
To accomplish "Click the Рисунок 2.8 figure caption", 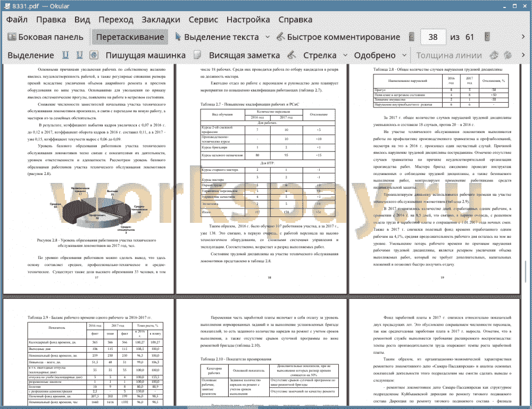I will (96, 243).
